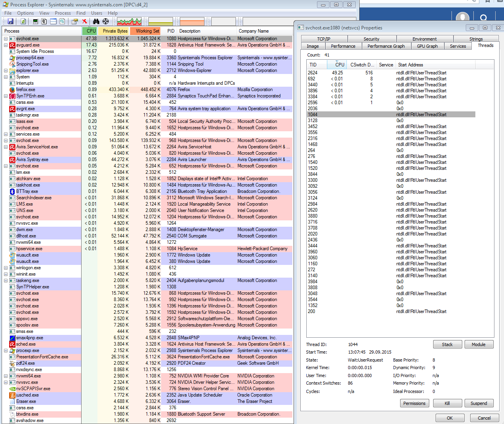Click the jusched.exe Java icon
This screenshot has height=424, width=504.
(12, 395)
